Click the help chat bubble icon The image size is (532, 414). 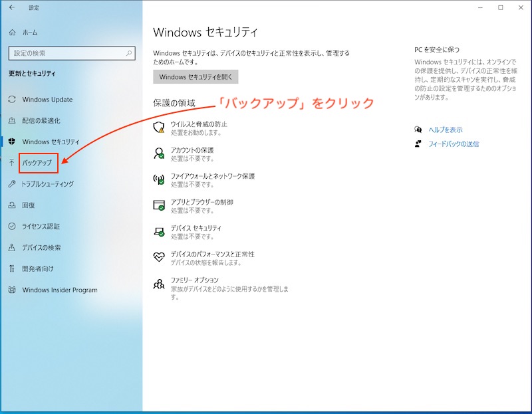[x=418, y=130]
